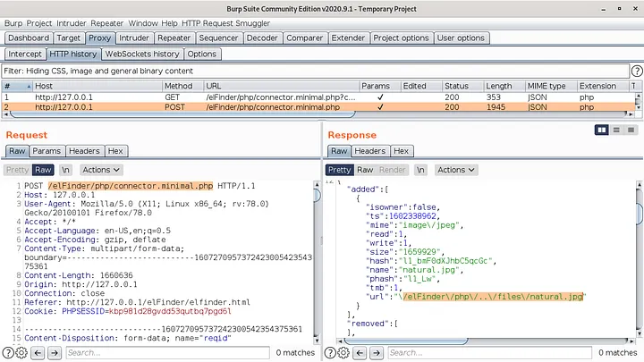644x362 pixels.
Task: Sort by Method column header
Action: (x=182, y=86)
